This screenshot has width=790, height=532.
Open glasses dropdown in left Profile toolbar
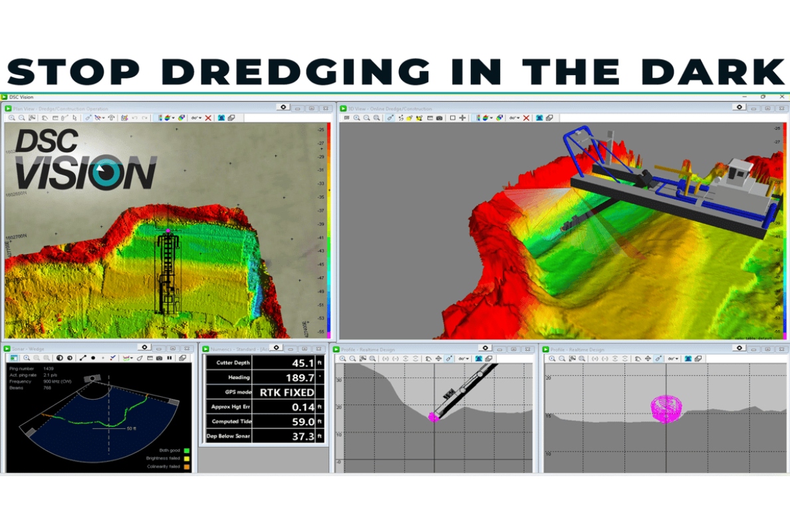pyautogui.click(x=465, y=358)
